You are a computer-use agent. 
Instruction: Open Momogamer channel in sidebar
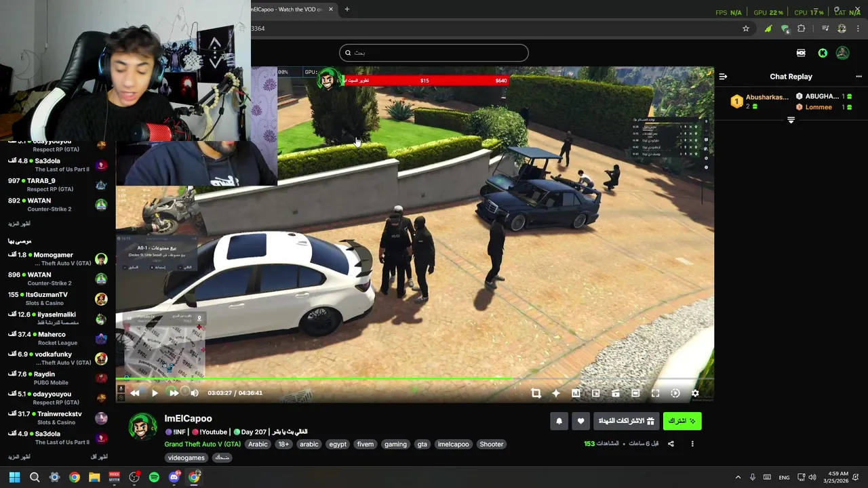coord(58,259)
